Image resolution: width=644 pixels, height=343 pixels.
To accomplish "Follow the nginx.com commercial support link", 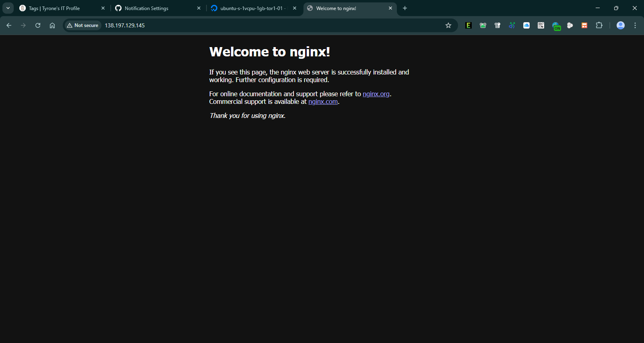I will pos(323,101).
